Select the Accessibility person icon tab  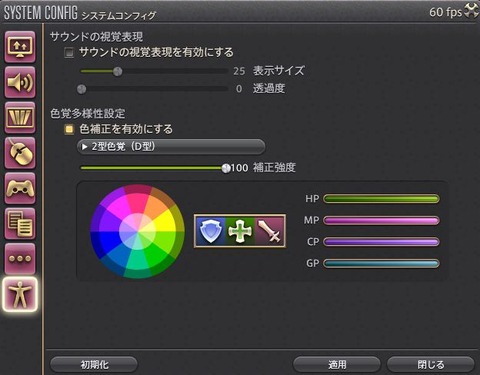(20, 294)
